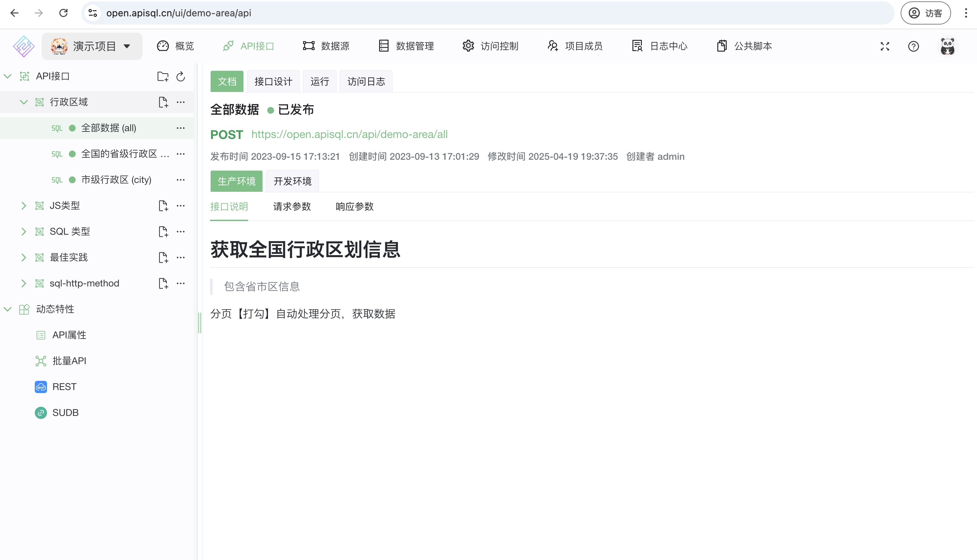Screen dimensions: 977x560
Task: Expand the JS类型 group
Action: point(24,205)
